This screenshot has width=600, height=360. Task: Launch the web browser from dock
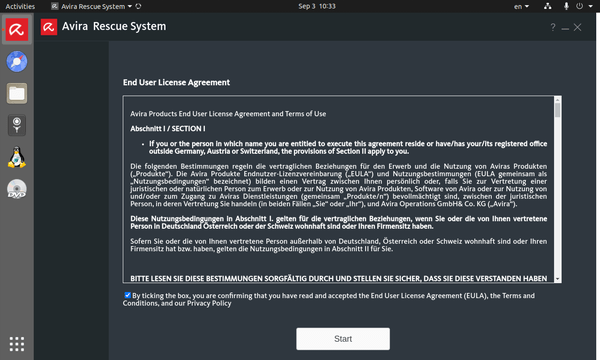pyautogui.click(x=17, y=61)
